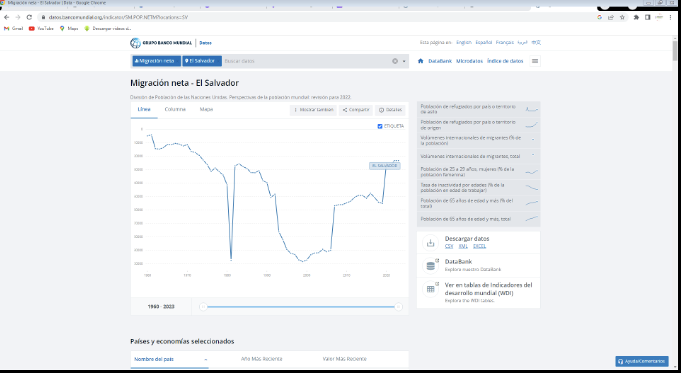Sort by Nombre del país column header
This screenshot has height=373, width=683.
pyautogui.click(x=169, y=359)
